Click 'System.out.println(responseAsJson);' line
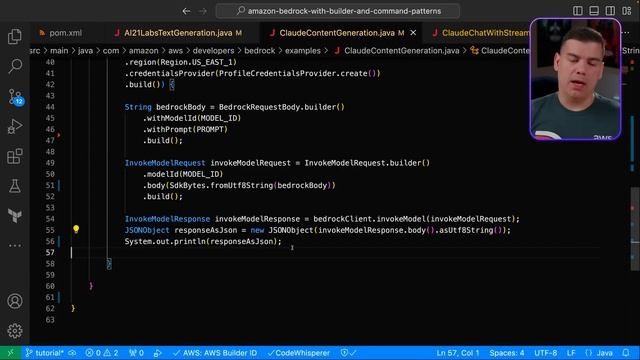640x360 pixels. (x=203, y=241)
